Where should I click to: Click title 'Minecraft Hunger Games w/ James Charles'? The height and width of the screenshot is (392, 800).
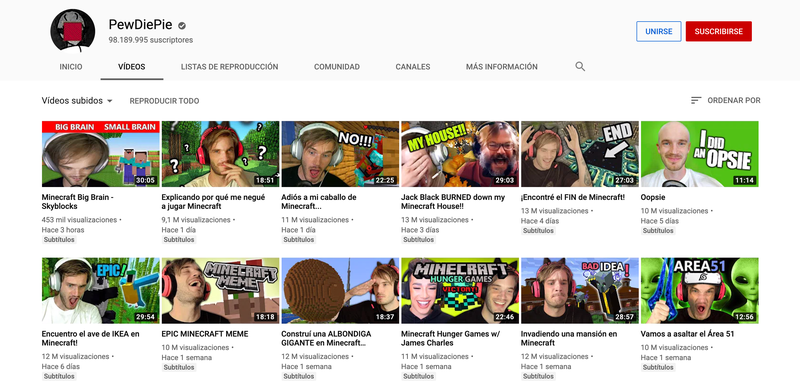(451, 338)
